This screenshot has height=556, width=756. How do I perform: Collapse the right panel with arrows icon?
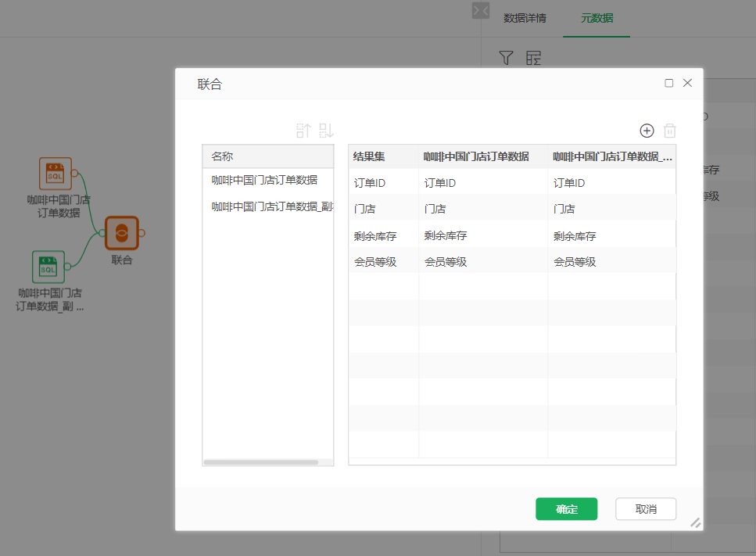tap(480, 10)
